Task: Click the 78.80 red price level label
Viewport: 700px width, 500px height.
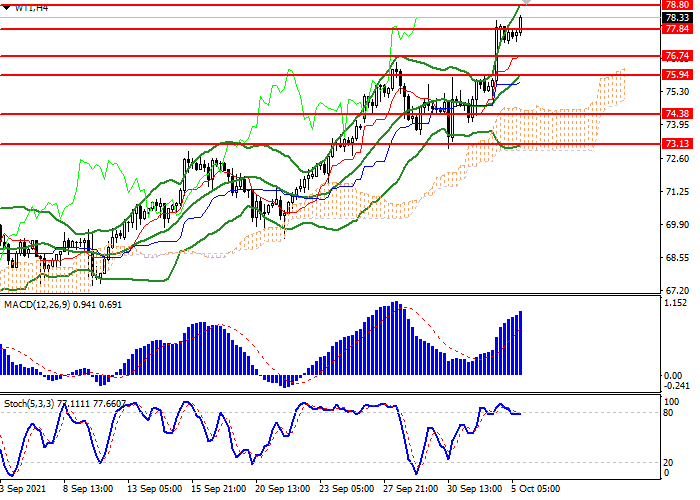Action: coord(677,5)
